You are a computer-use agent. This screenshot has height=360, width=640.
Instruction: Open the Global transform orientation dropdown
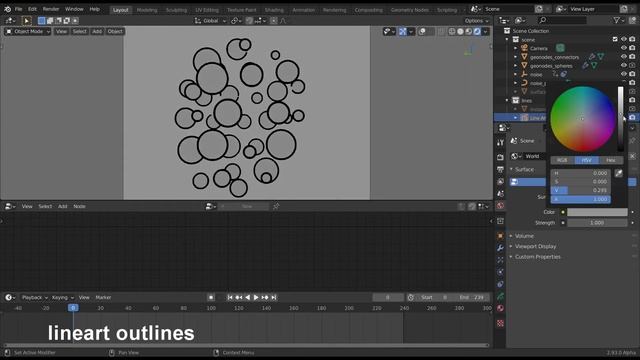pos(210,20)
